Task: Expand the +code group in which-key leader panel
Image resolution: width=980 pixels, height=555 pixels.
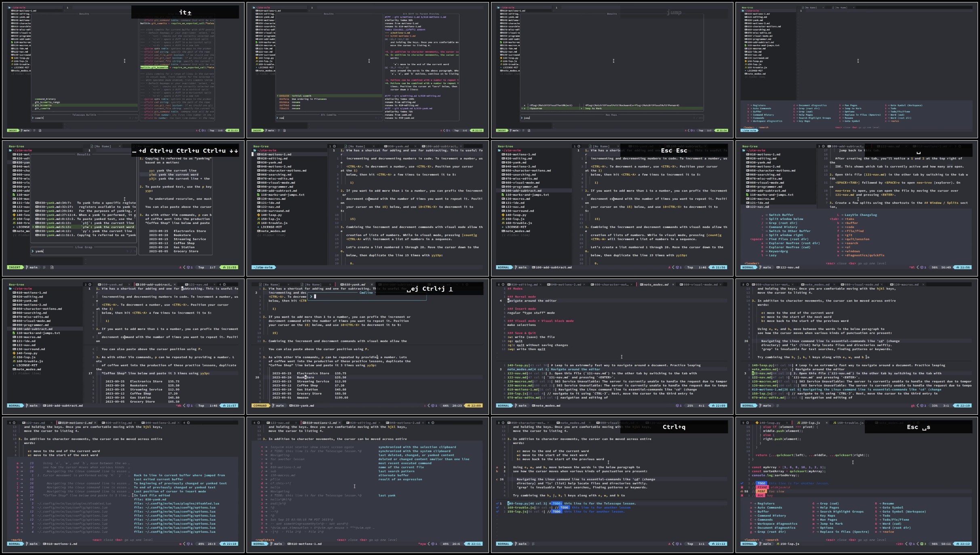Action: [x=850, y=227]
